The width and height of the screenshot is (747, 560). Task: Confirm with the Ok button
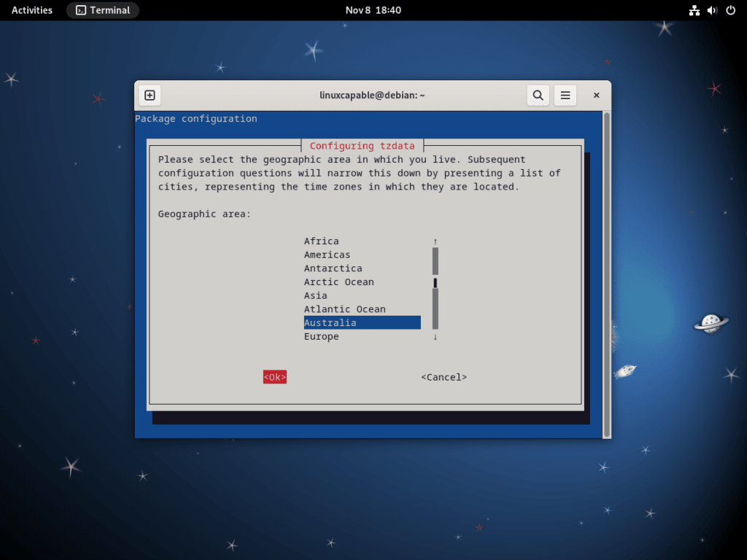[x=274, y=377]
